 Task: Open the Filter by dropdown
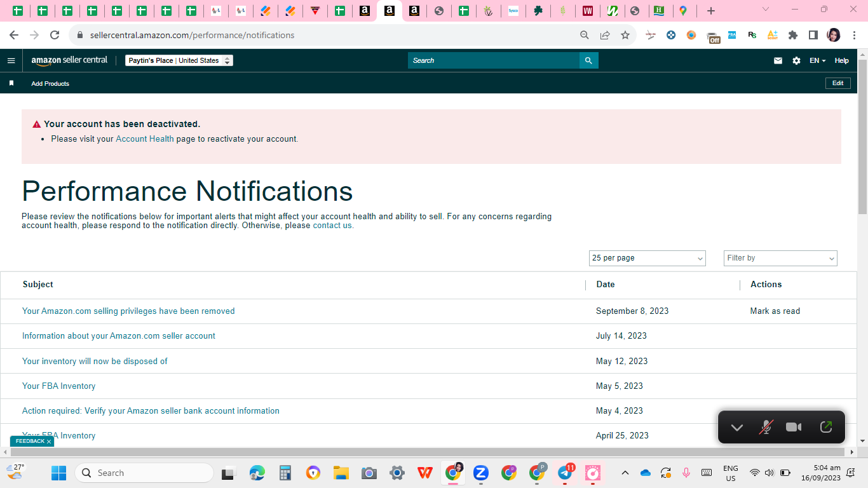[780, 258]
